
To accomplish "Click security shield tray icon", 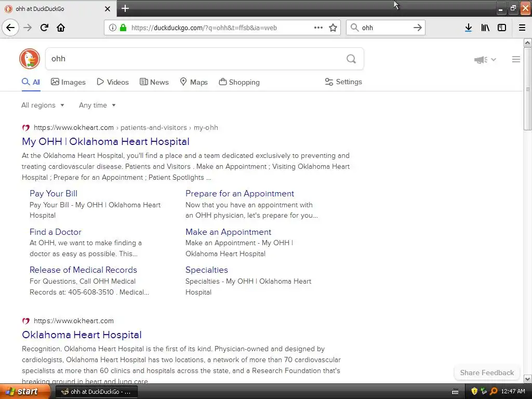I will point(474,391).
